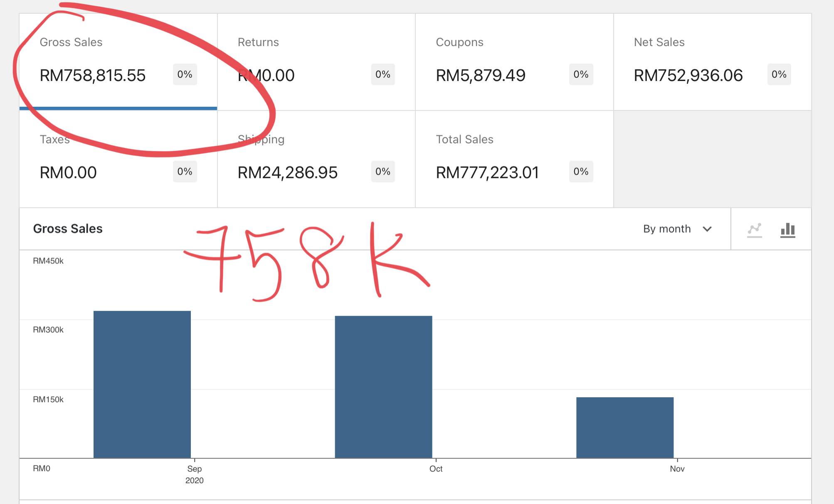The width and height of the screenshot is (834, 504).
Task: Click the RM5,879.49 coupons value
Action: coord(481,75)
